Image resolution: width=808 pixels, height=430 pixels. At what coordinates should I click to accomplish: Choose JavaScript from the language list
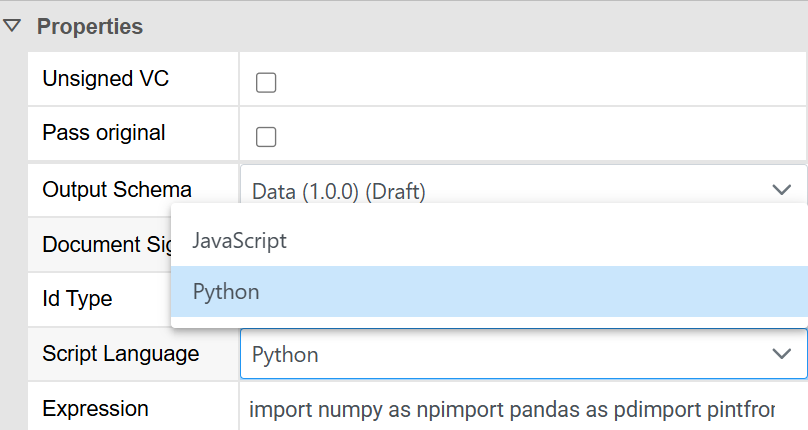(x=239, y=240)
